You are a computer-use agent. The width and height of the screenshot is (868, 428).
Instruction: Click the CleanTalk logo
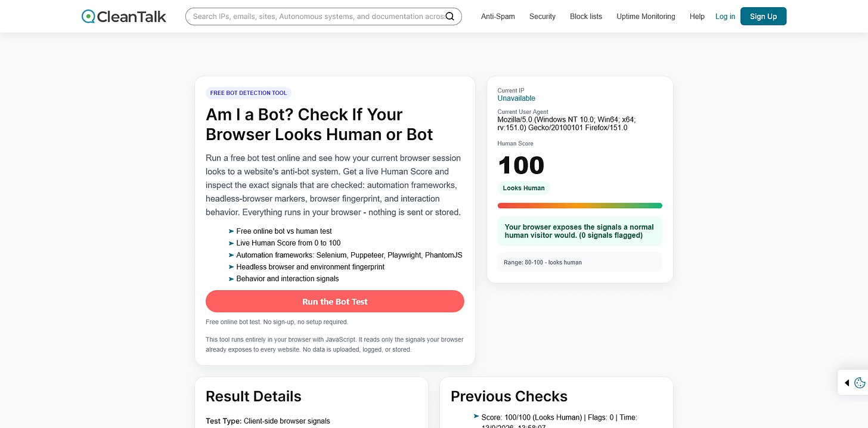pos(124,16)
